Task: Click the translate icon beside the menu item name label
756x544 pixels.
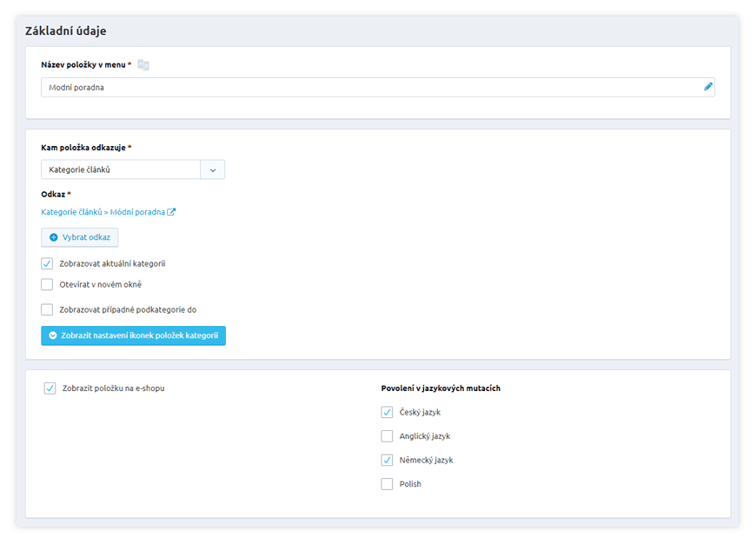Action: coord(143,65)
